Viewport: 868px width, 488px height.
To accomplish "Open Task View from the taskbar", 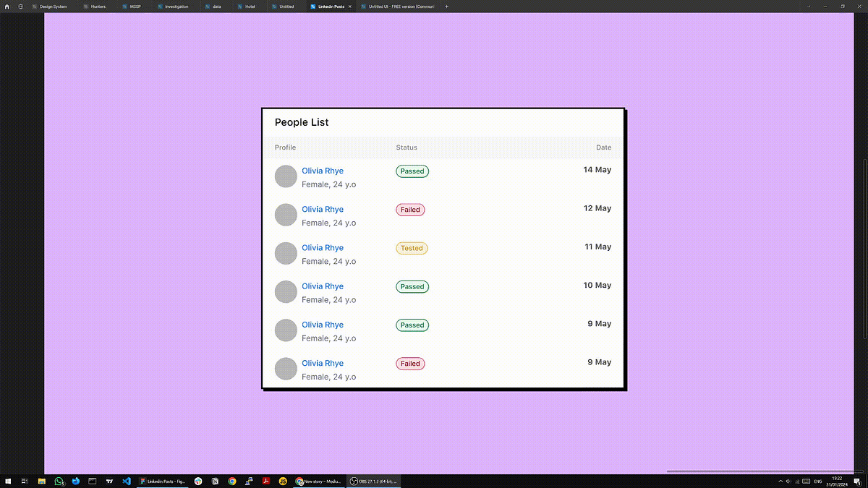I will (24, 481).
